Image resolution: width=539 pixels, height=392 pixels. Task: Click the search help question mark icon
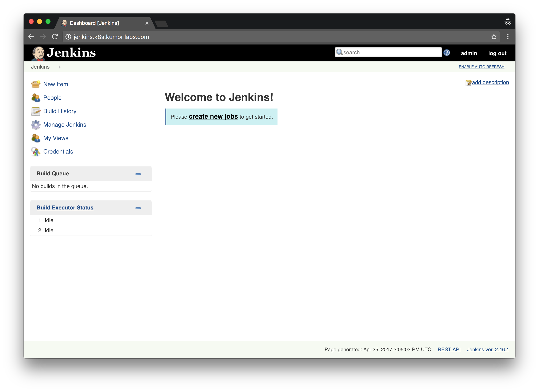447,53
